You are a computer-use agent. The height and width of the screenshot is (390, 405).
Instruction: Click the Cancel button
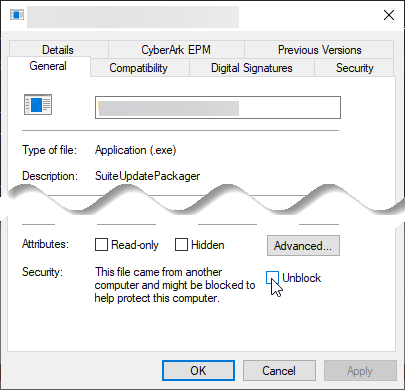pyautogui.click(x=279, y=370)
